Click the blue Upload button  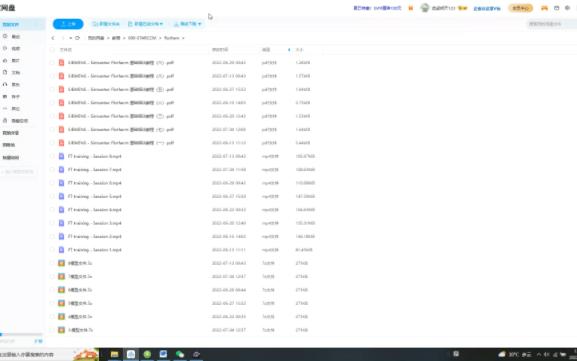point(68,24)
